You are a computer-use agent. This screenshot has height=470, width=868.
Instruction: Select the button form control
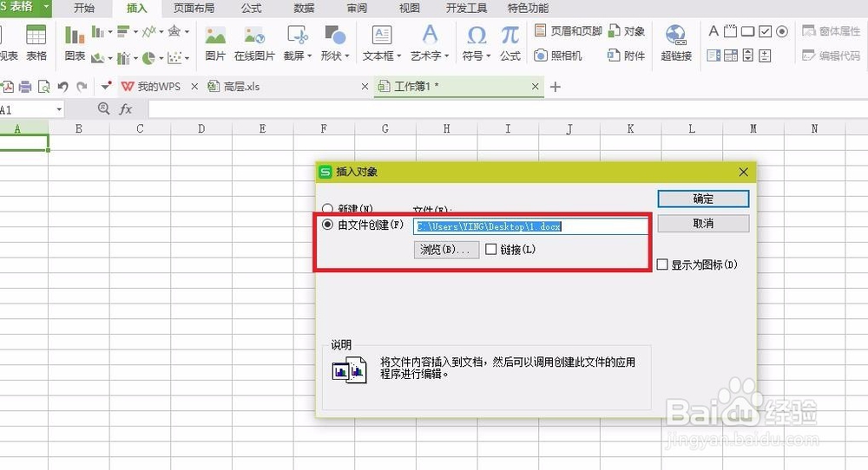(x=747, y=31)
